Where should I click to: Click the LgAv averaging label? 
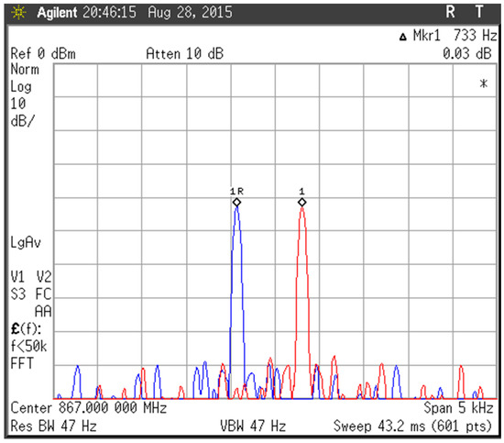26,242
